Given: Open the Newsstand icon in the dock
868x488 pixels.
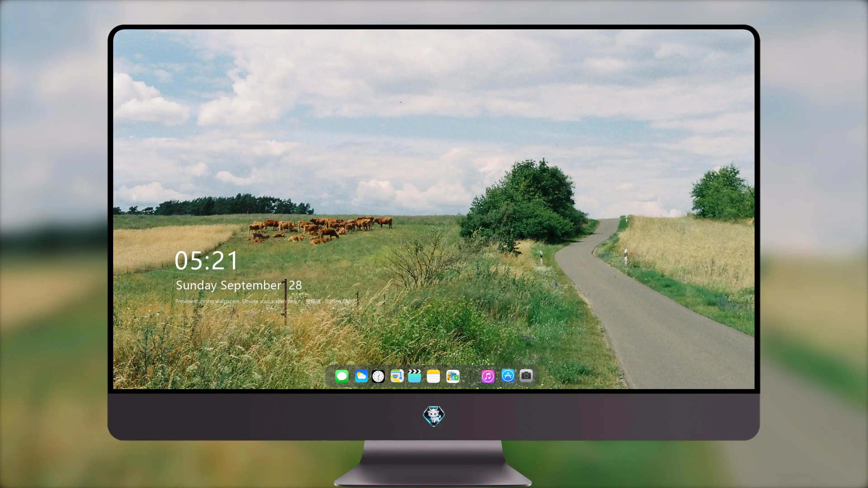Looking at the screenshot, I should coord(453,376).
